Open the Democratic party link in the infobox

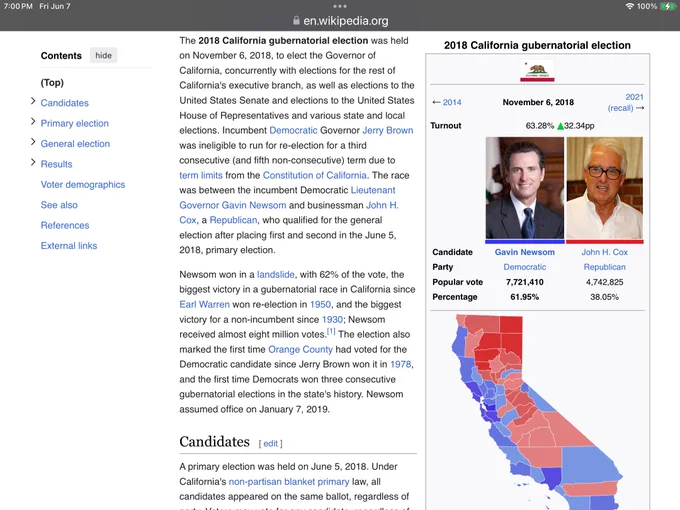point(525,267)
